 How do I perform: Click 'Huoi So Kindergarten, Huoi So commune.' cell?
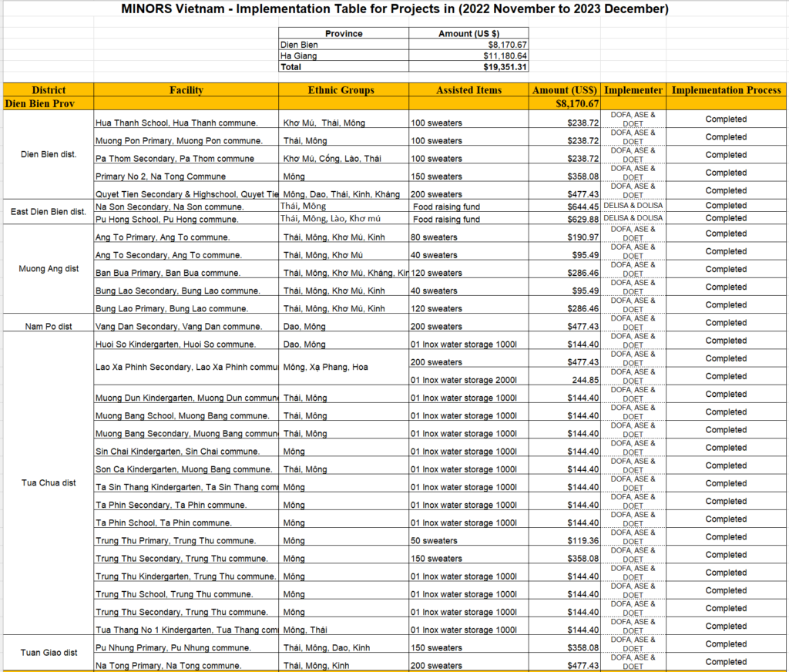pyautogui.click(x=186, y=341)
